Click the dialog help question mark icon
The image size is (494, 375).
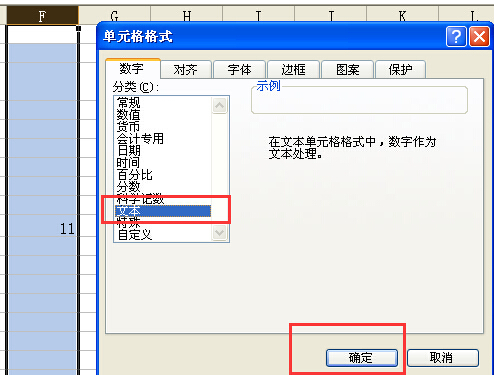pos(456,36)
